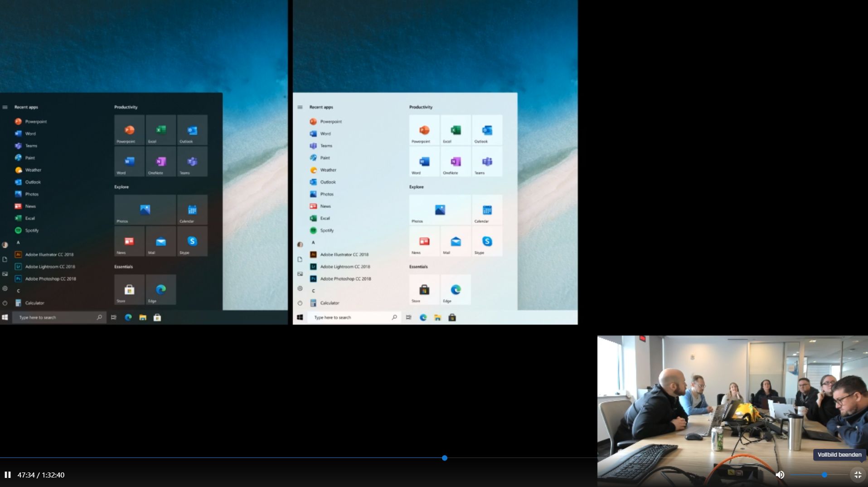
Task: Open Teams tile in dark Start menu
Action: pos(192,161)
